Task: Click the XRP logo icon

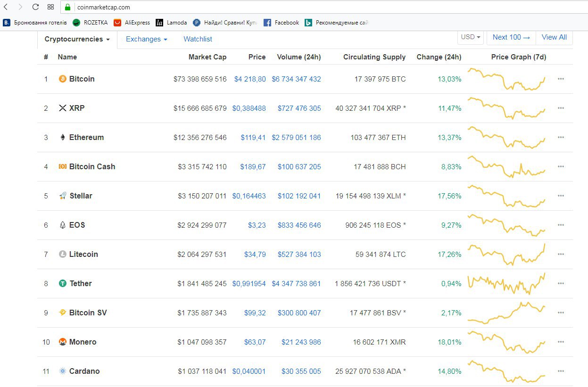Action: (62, 108)
